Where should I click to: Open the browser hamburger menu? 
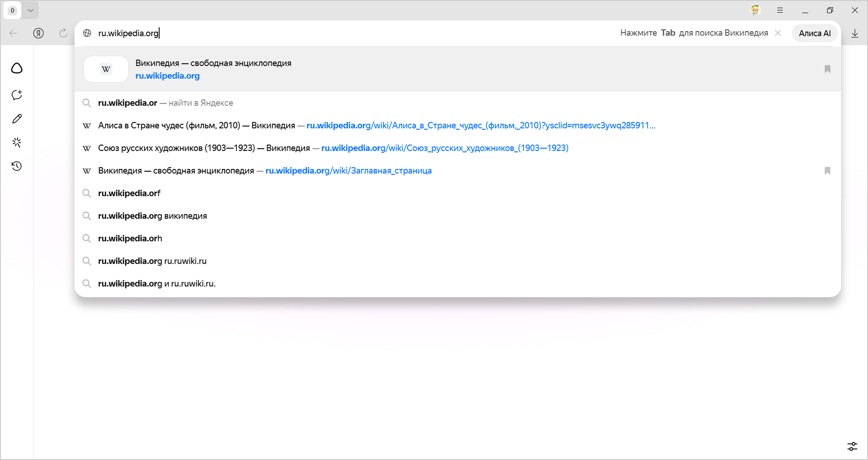coord(780,10)
